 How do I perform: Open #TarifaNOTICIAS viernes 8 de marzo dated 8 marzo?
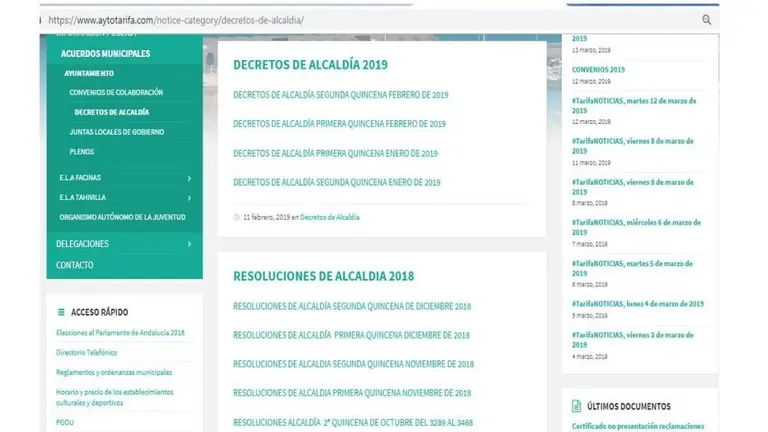[x=632, y=187]
